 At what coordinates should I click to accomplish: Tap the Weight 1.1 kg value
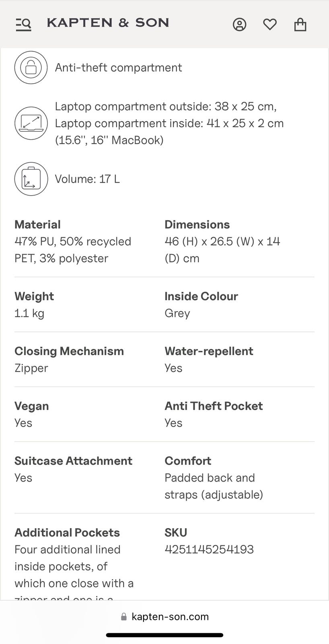29,313
